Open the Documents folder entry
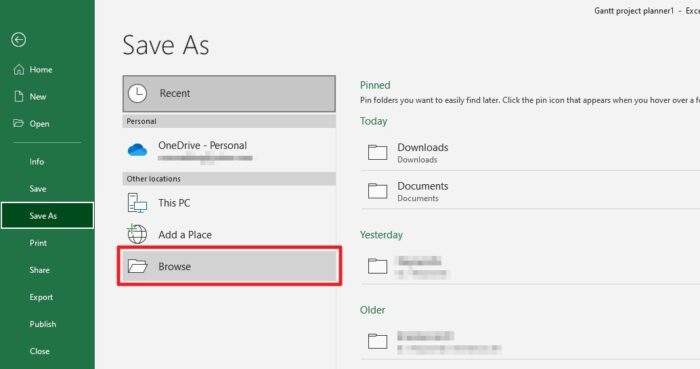700x369 pixels. coord(530,191)
